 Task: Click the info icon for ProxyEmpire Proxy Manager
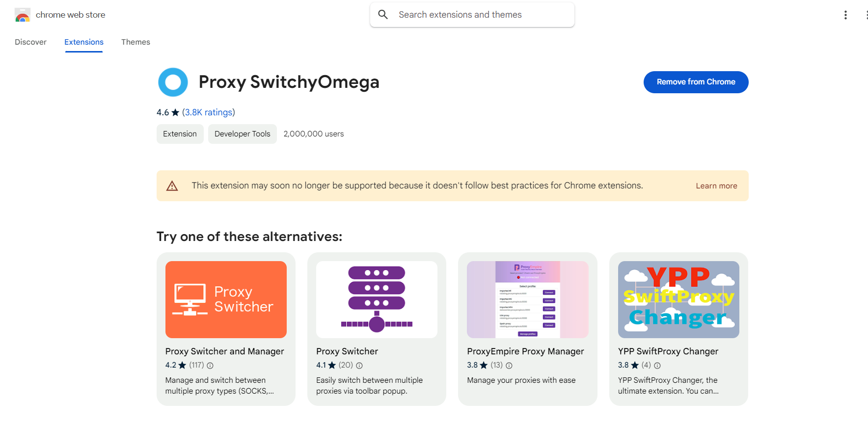tap(509, 365)
